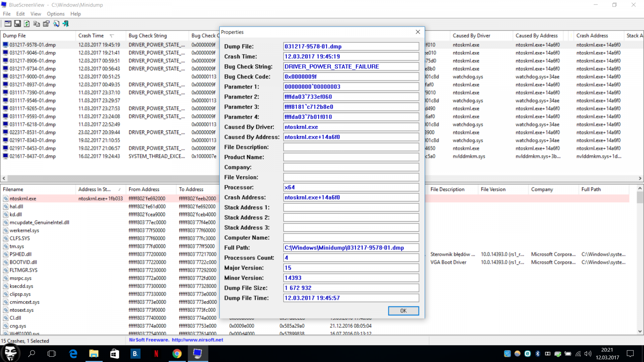Click the Full Path field in Properties

[351, 247]
